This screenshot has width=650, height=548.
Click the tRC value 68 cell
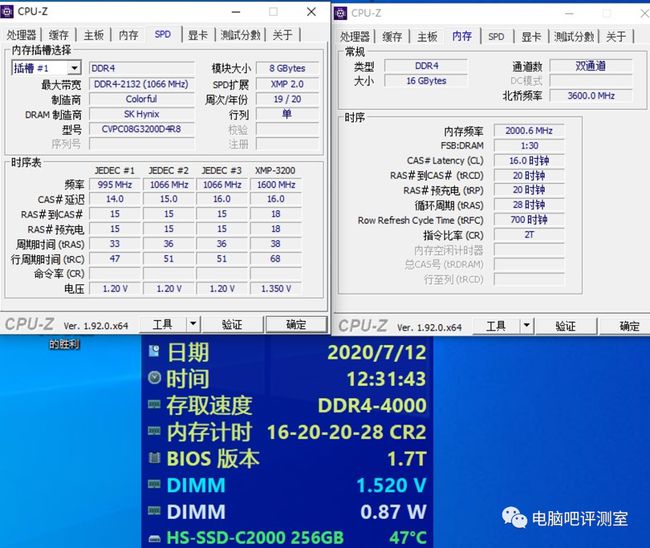[x=276, y=259]
